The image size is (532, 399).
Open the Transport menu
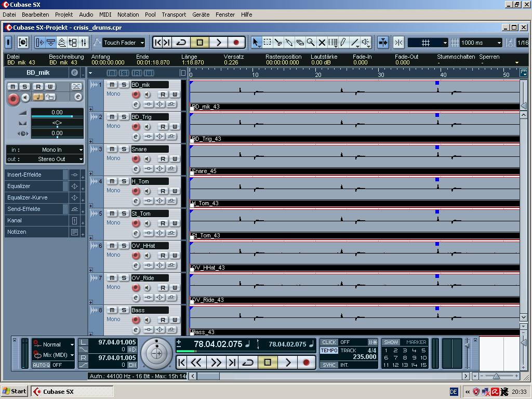[174, 15]
